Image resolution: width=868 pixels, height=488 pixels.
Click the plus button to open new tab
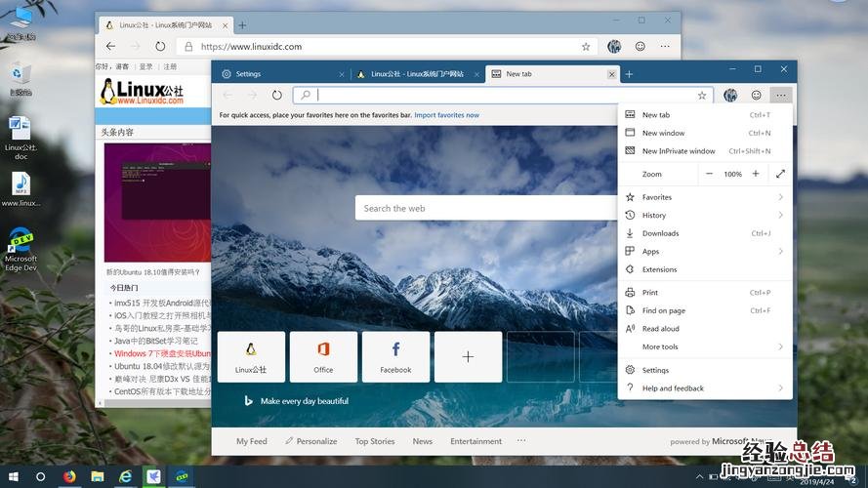[x=629, y=74]
